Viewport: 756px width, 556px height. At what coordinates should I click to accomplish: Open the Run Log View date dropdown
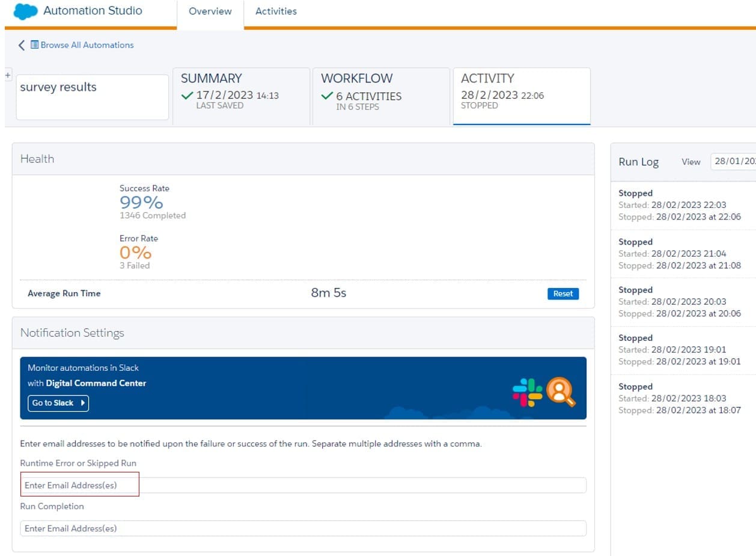click(733, 162)
